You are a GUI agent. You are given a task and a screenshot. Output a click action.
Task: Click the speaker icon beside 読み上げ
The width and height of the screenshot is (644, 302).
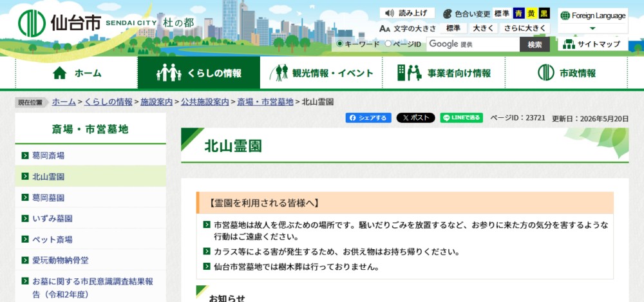click(390, 13)
